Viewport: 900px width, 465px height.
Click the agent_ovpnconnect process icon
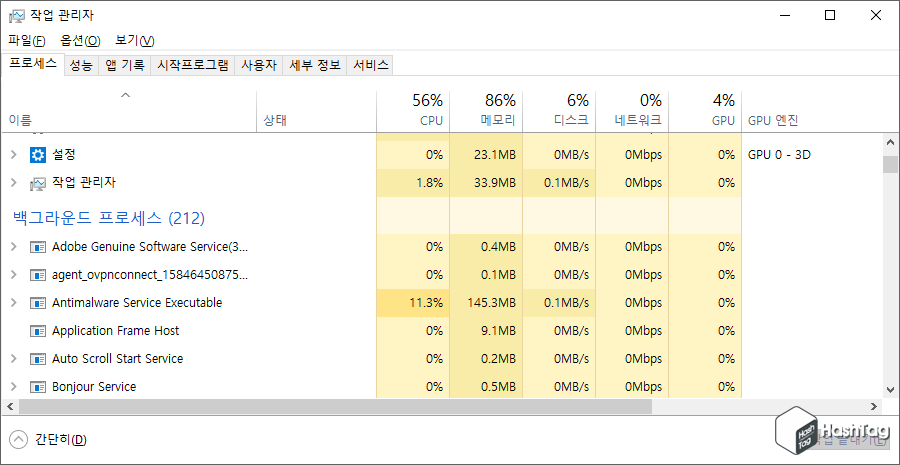point(38,275)
